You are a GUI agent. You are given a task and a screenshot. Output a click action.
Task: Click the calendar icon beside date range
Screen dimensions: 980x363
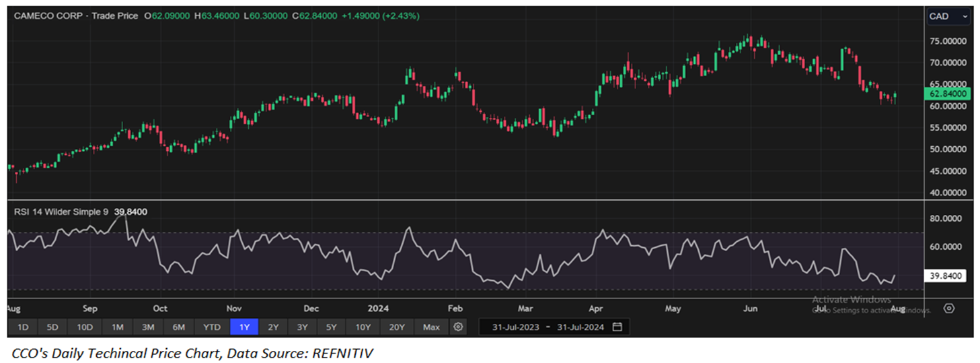pyautogui.click(x=617, y=327)
